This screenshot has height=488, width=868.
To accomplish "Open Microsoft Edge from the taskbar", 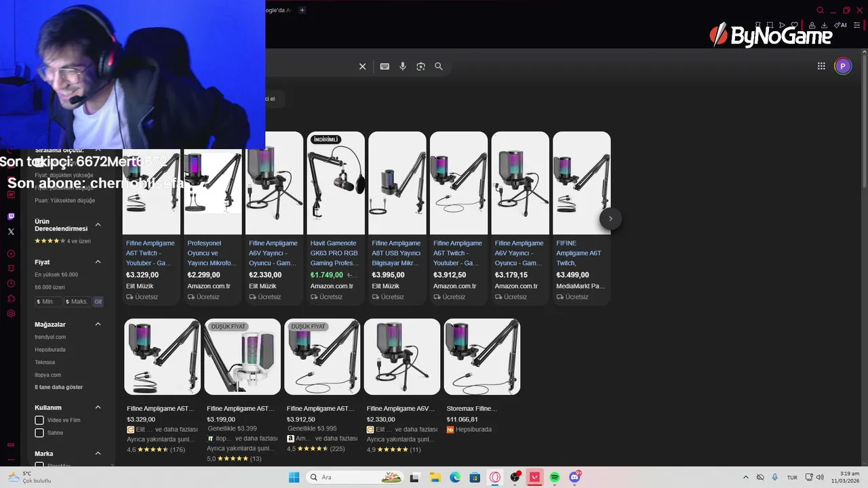I will [x=455, y=477].
